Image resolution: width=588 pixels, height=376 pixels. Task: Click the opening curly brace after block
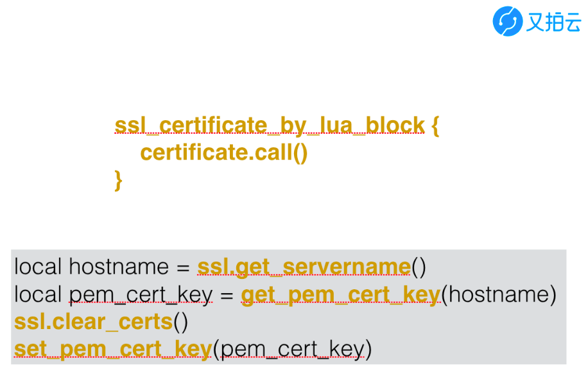pos(435,126)
